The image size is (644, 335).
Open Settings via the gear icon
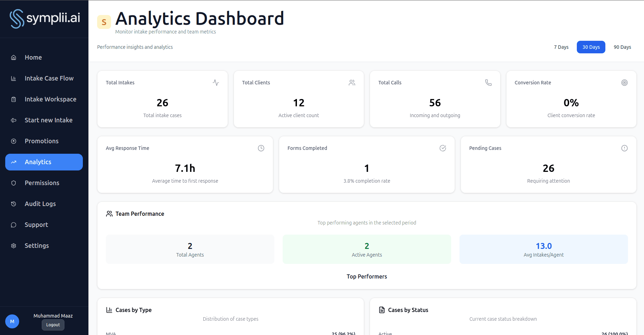pos(13,245)
